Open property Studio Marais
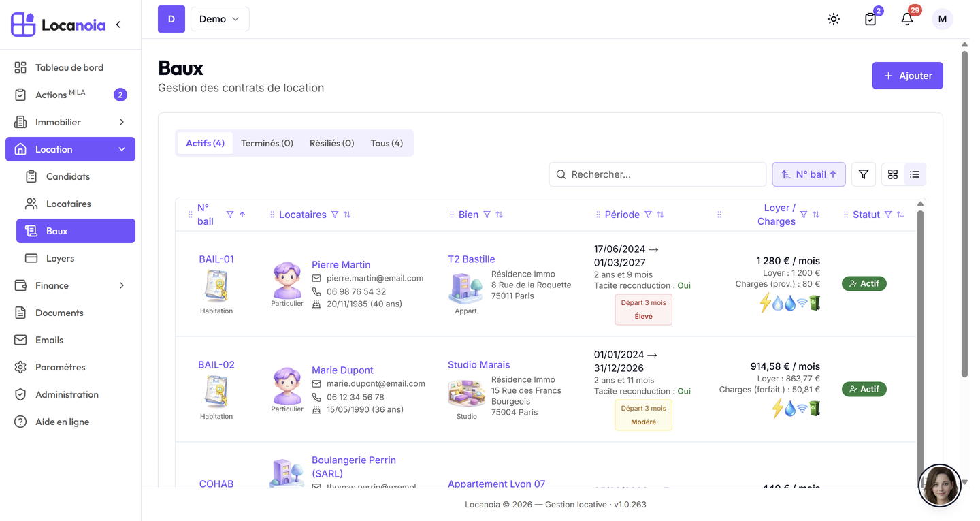The image size is (980, 521). point(479,364)
